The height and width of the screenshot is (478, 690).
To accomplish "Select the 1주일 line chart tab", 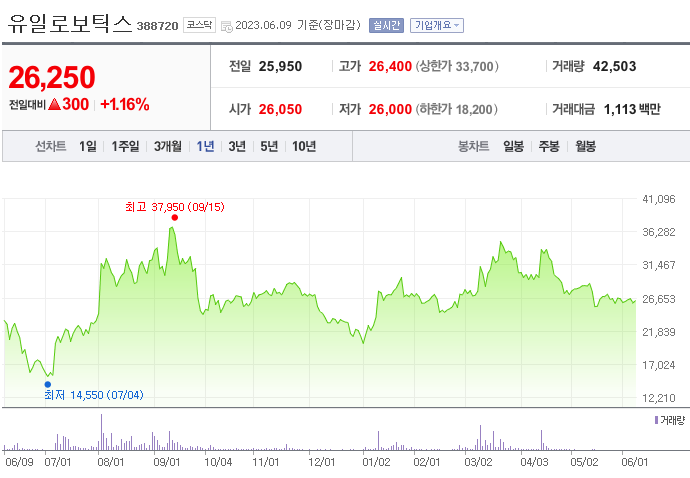I will 125,146.
